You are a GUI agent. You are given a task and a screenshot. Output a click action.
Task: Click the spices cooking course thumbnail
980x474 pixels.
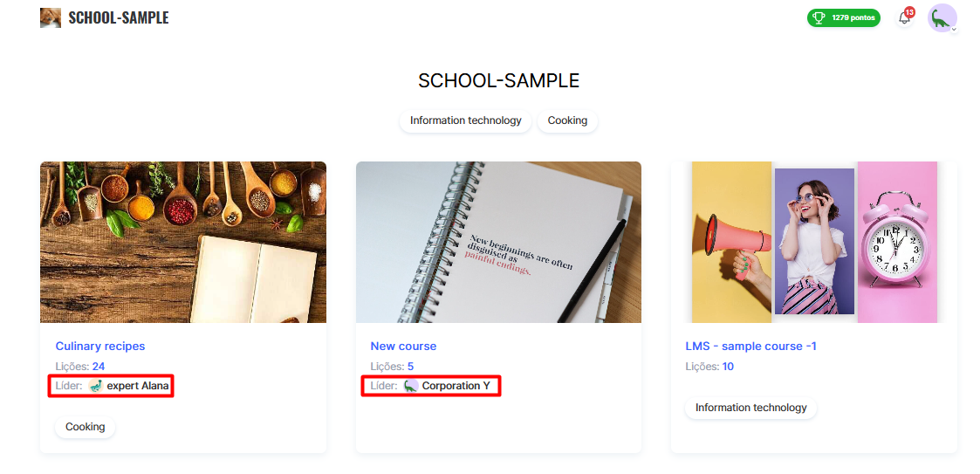click(x=183, y=242)
